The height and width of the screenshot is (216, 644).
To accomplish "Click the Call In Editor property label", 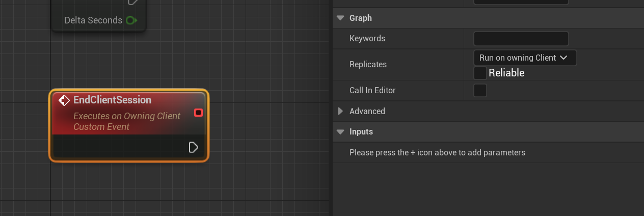I will coord(372,90).
